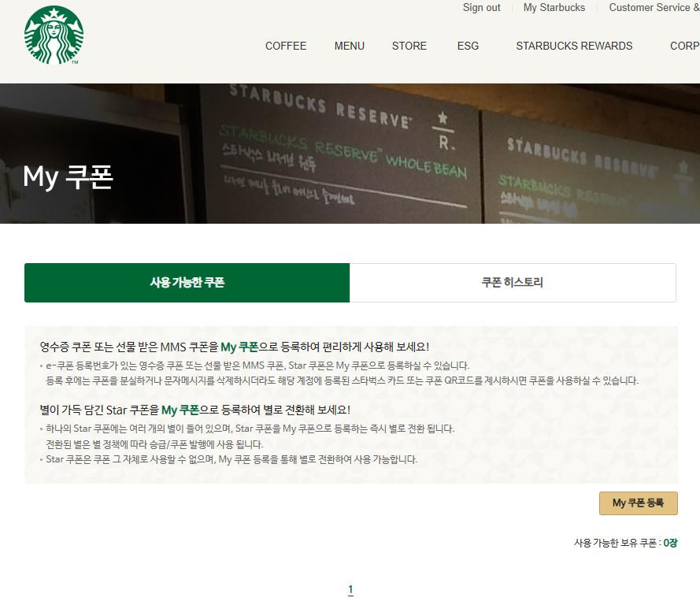
Task: Click the 0장 coupon count text
Action: click(670, 543)
